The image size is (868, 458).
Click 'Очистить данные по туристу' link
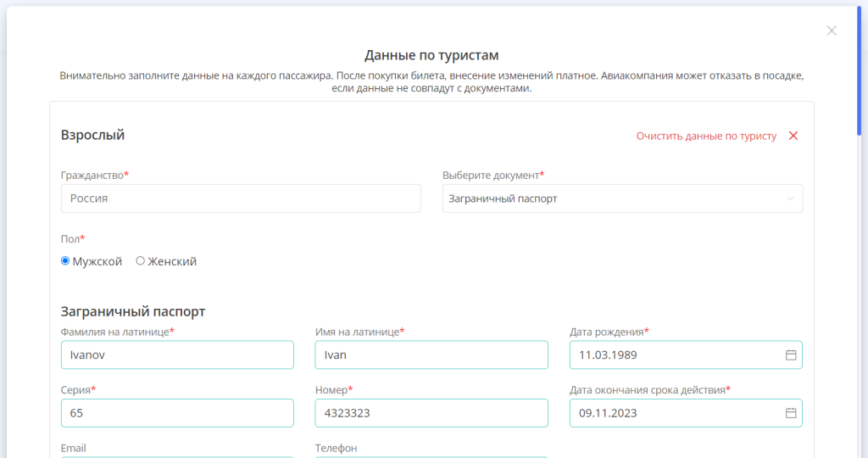click(x=706, y=137)
